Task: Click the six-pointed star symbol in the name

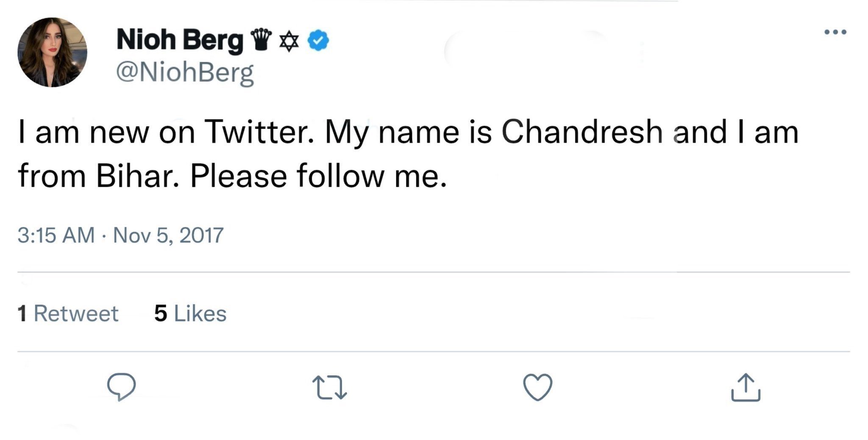Action: 289,41
